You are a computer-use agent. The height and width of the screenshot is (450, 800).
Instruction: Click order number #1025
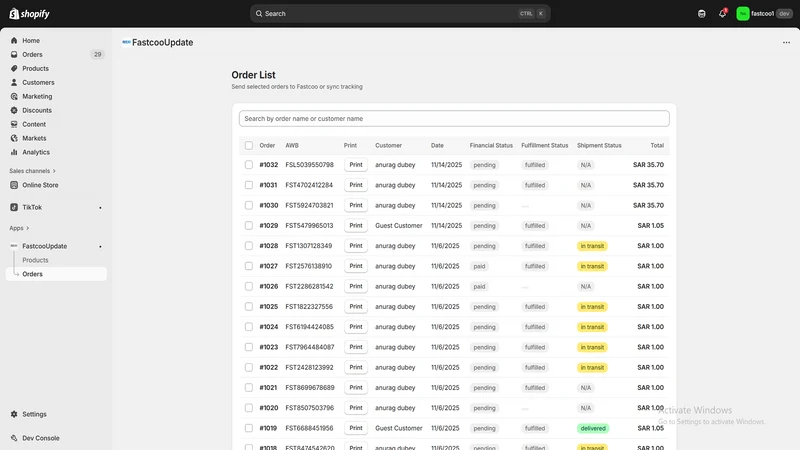pos(268,307)
